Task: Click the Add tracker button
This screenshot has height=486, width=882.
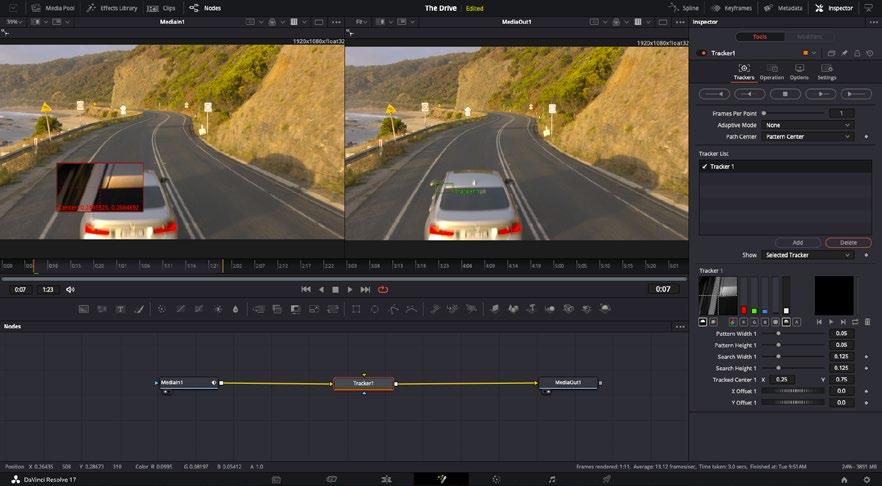Action: [x=797, y=243]
